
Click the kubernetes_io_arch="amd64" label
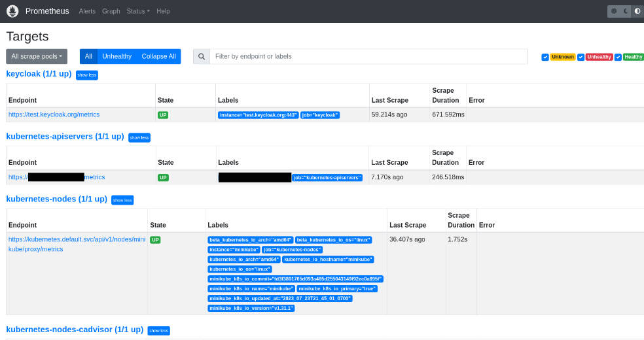(244, 260)
